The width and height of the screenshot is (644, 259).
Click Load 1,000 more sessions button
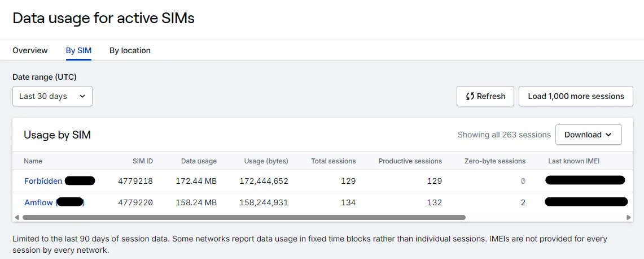click(x=576, y=96)
